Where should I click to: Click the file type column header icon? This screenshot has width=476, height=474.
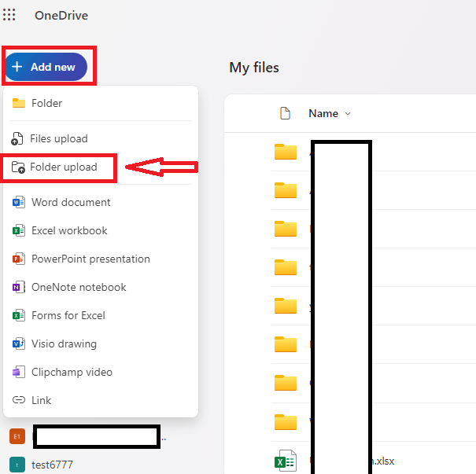[x=285, y=113]
